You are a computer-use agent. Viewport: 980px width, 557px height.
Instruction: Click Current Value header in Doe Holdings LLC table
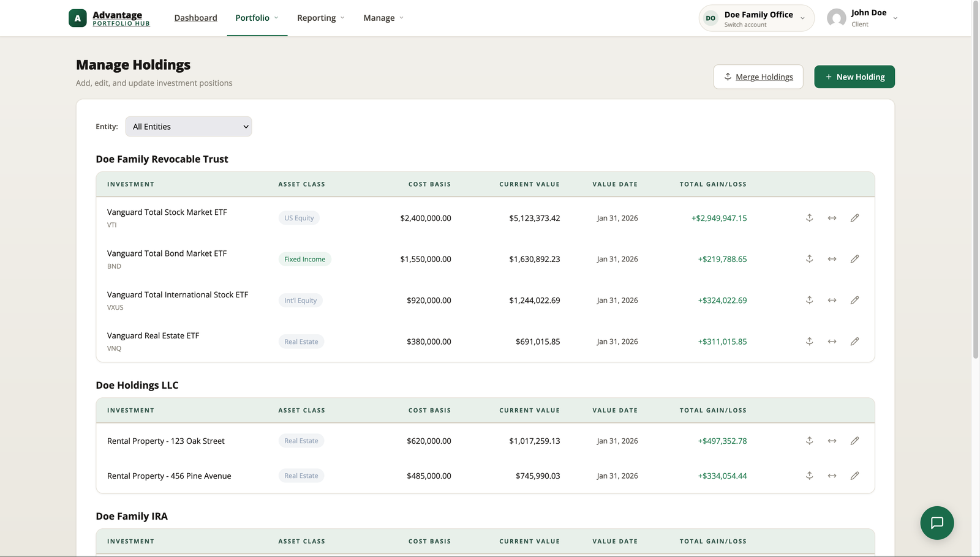click(x=529, y=410)
